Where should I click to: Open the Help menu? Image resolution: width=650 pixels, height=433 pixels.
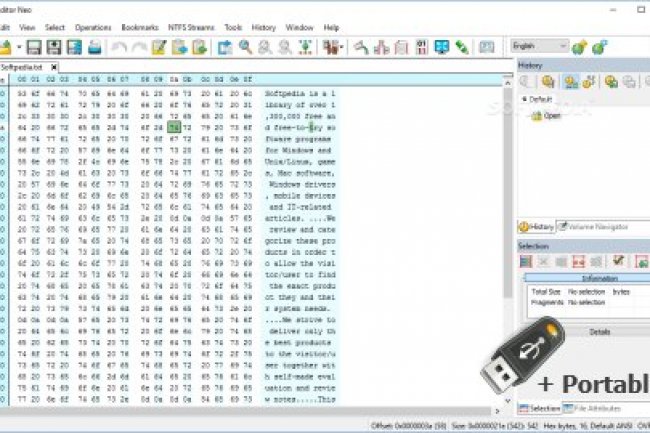tap(331, 28)
